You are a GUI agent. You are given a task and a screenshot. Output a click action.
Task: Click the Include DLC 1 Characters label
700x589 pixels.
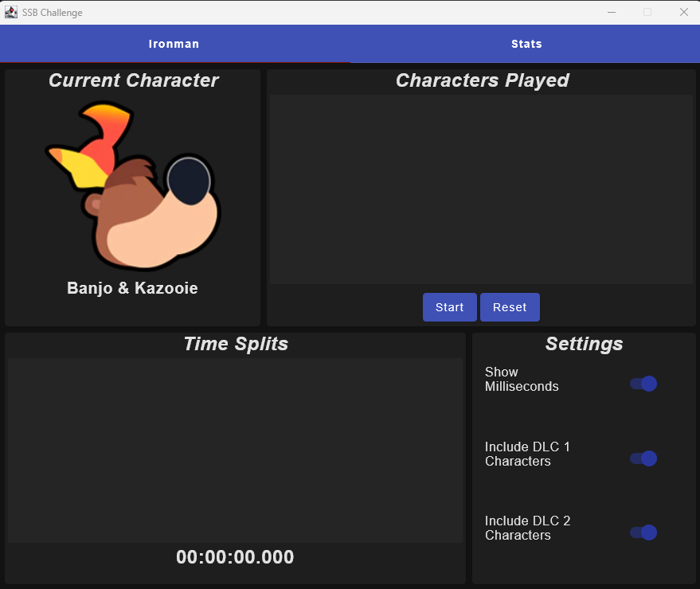pyautogui.click(x=527, y=454)
